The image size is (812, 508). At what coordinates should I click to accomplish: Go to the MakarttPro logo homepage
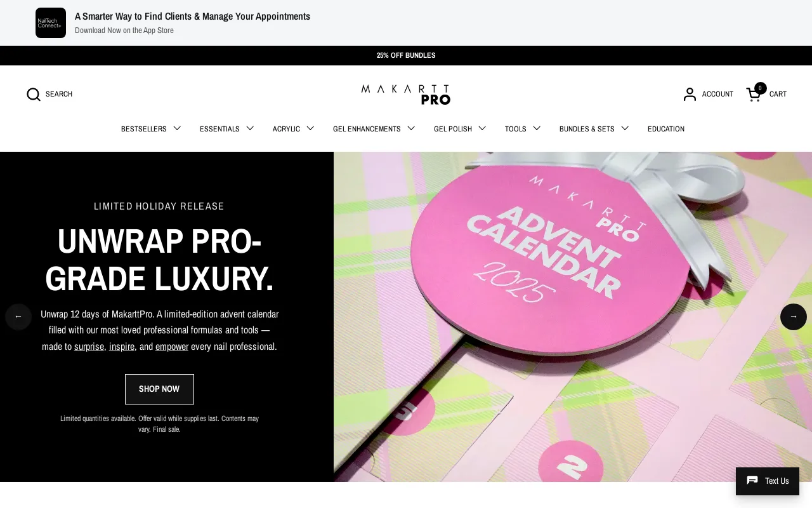pyautogui.click(x=406, y=95)
